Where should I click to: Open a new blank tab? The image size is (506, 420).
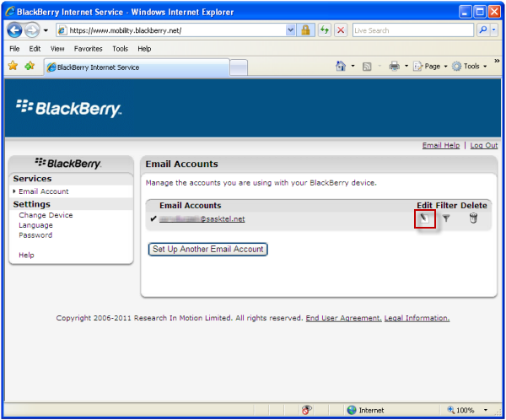click(x=239, y=67)
